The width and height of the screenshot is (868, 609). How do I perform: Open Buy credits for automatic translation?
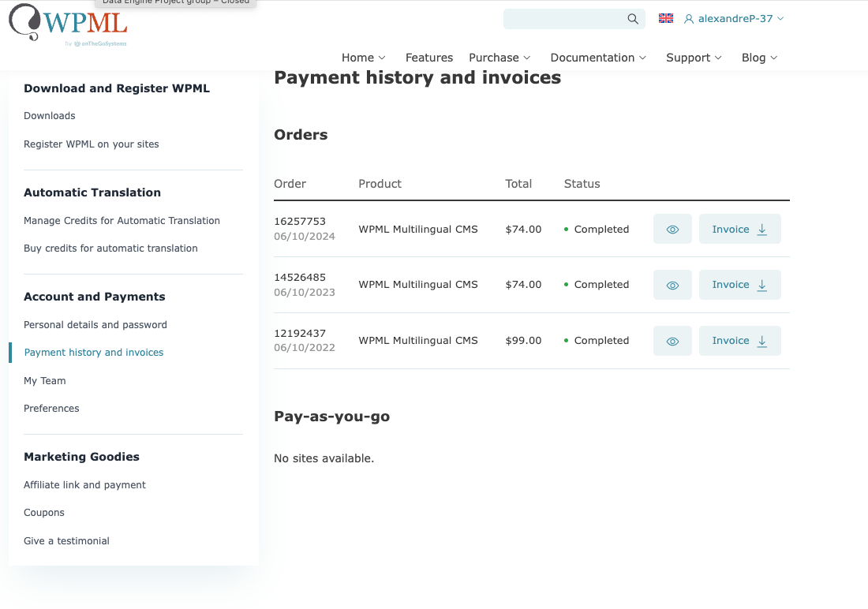110,248
